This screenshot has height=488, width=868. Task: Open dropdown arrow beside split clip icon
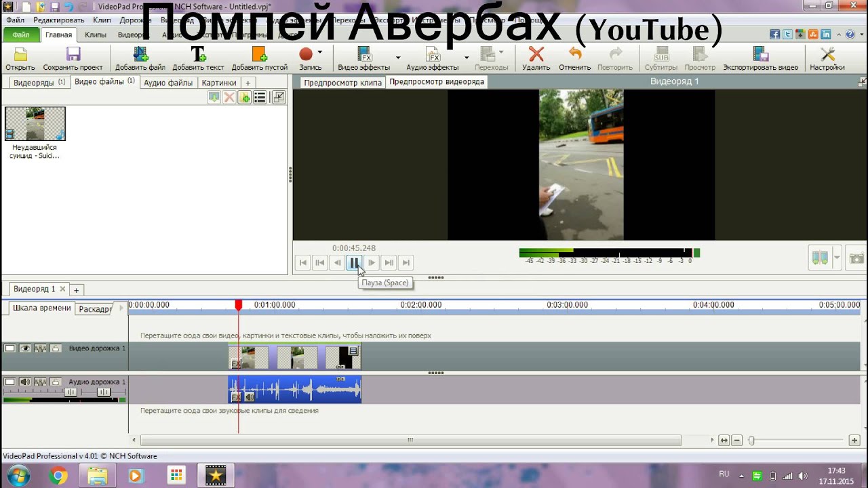tap(837, 258)
